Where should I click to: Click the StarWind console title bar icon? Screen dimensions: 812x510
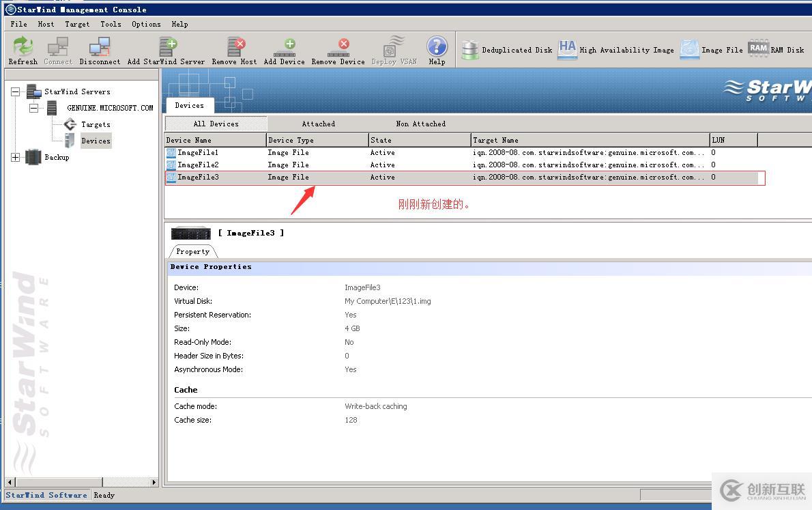[x=10, y=10]
